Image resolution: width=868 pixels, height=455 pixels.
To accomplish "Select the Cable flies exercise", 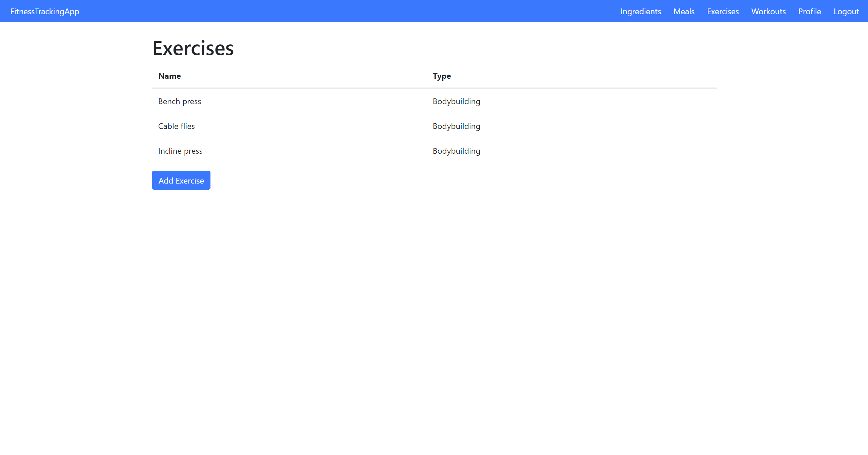I will pyautogui.click(x=177, y=126).
